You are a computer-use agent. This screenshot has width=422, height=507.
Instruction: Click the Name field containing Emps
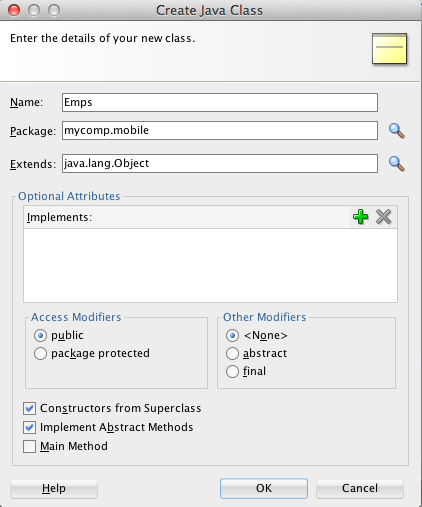coord(220,102)
